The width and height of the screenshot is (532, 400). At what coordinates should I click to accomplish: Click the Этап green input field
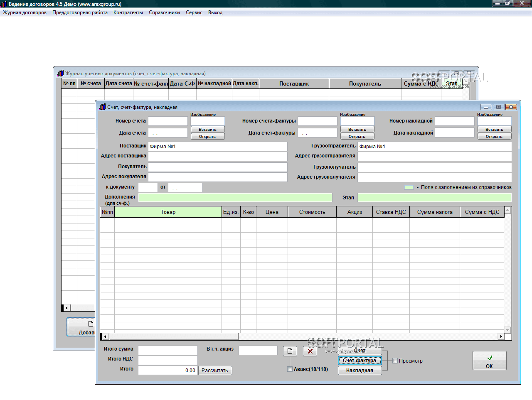coord(435,197)
